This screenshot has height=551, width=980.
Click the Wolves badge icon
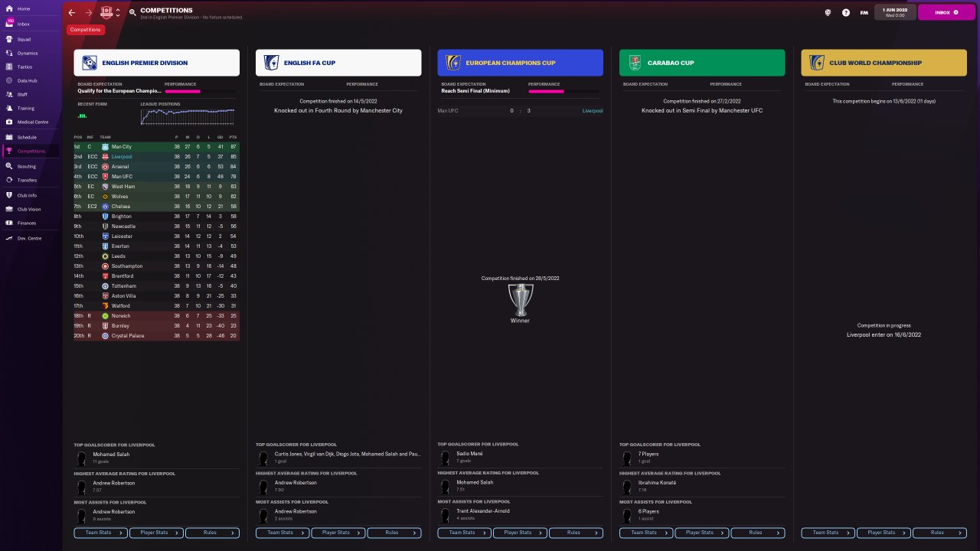pos(105,196)
